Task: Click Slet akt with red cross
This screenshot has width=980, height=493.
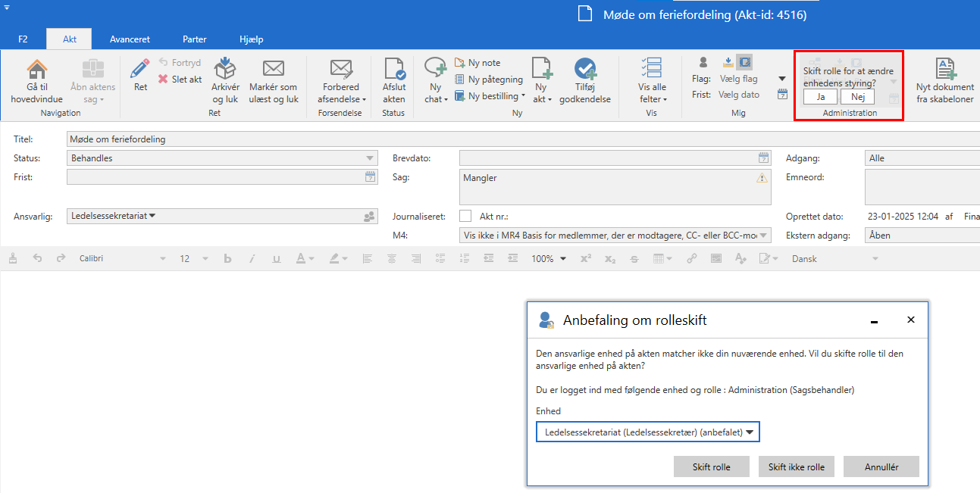Action: click(x=180, y=79)
